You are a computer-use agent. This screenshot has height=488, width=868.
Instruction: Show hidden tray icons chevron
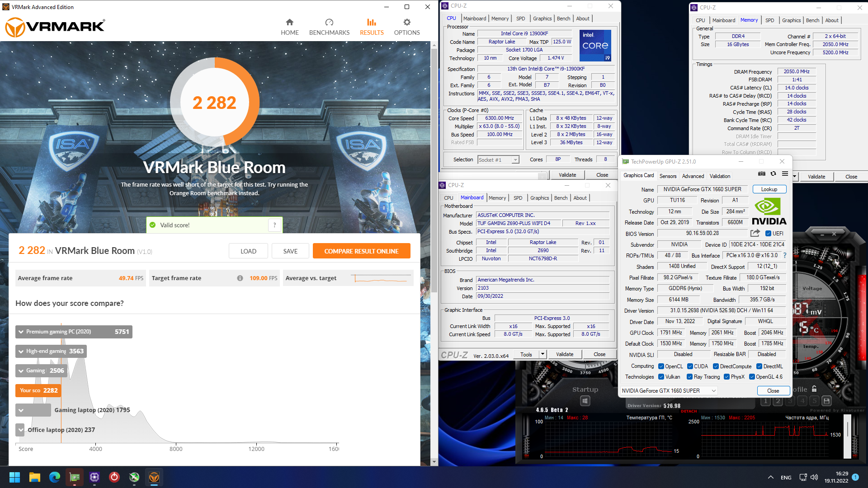pyautogui.click(x=770, y=477)
